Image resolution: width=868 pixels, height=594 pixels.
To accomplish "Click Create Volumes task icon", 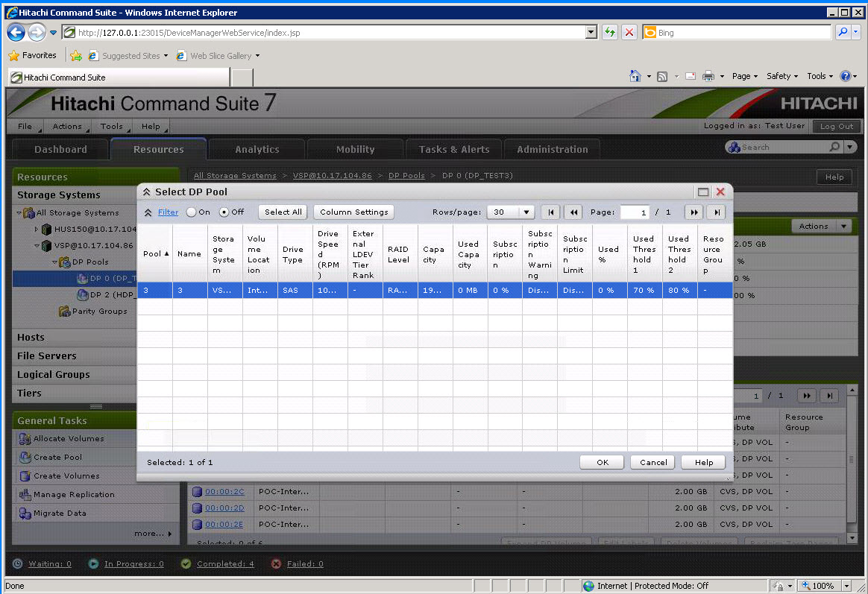I will click(25, 475).
